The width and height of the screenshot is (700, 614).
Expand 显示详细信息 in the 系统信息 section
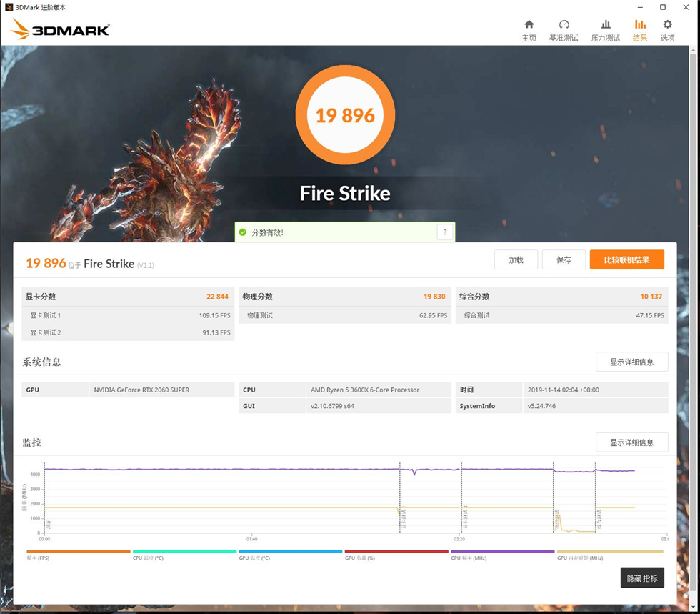coord(631,362)
